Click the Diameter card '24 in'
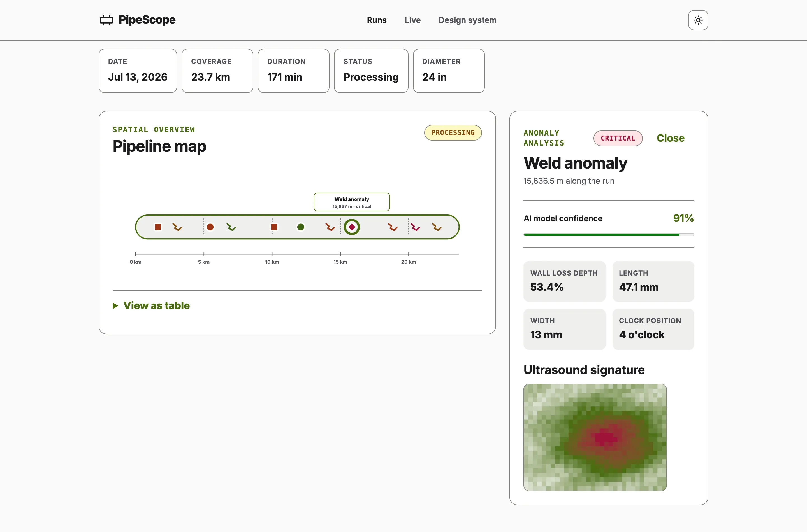 point(449,71)
